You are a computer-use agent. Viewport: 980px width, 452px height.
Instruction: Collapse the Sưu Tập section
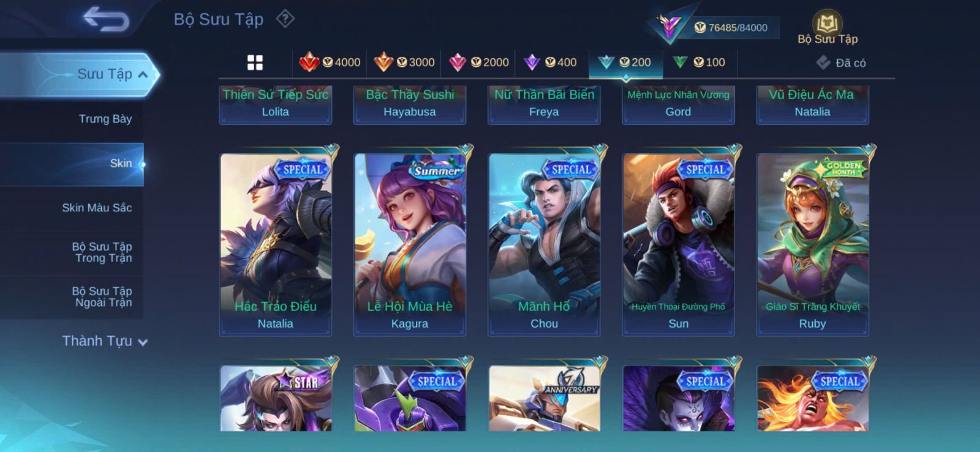coord(80,74)
